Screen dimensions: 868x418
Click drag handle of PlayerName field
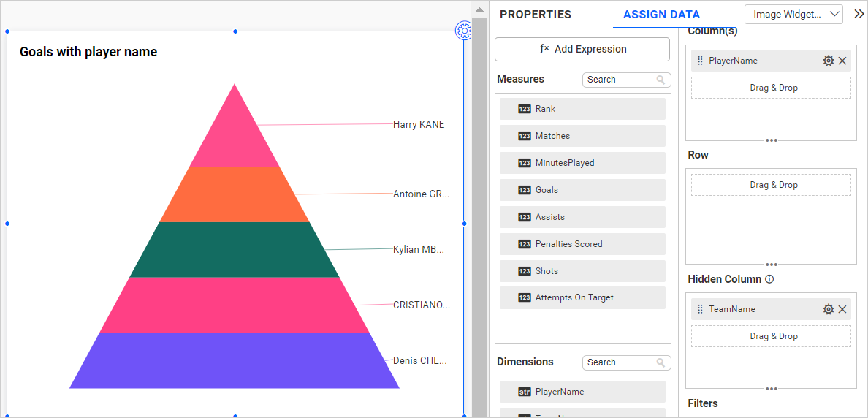[x=700, y=61]
